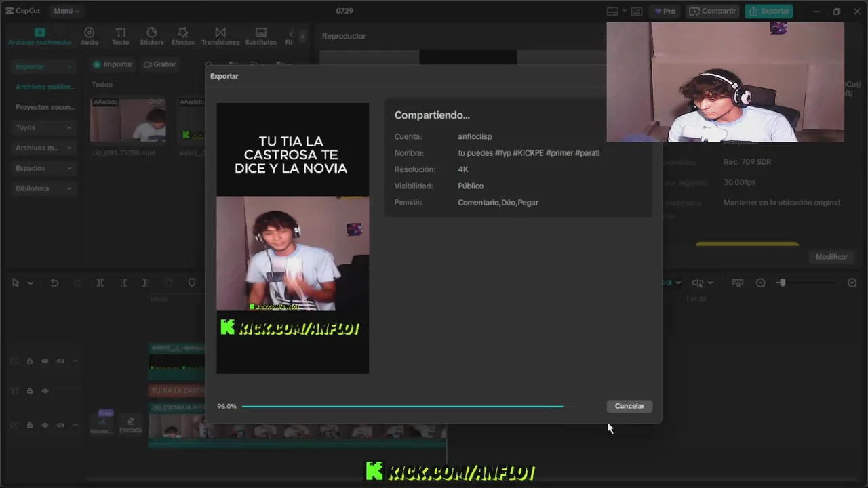Viewport: 868px width, 488px height.
Task: Click the Exportar button in title bar
Action: pyautogui.click(x=769, y=11)
